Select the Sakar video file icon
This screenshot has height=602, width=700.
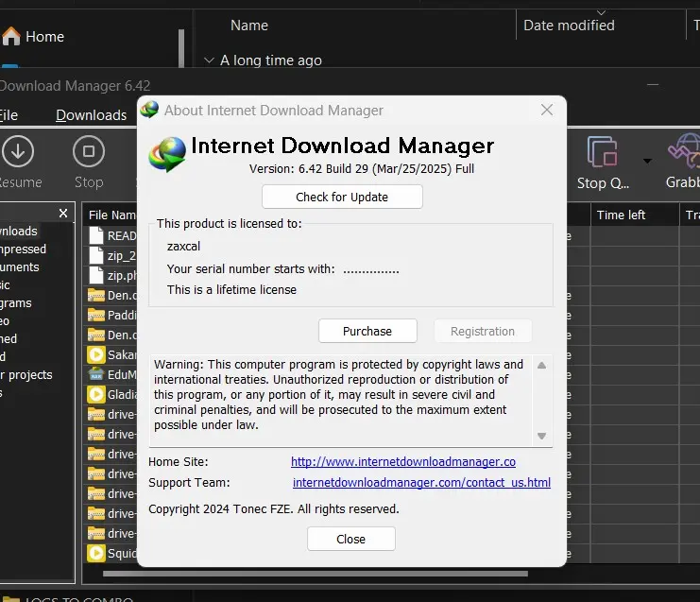click(96, 354)
